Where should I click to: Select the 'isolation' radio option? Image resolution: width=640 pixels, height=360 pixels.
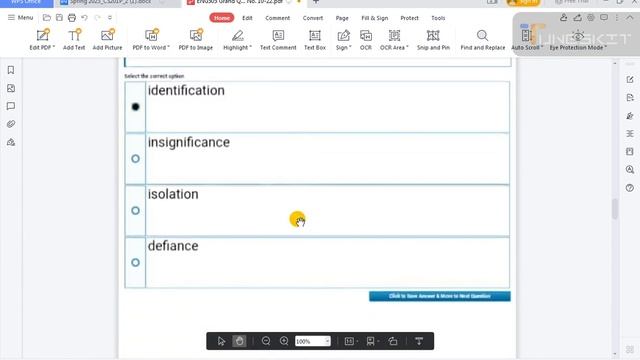pyautogui.click(x=136, y=211)
